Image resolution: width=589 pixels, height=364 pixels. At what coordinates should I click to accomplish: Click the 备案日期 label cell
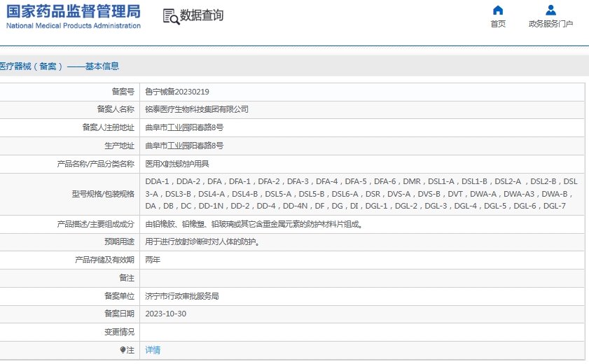point(70,314)
